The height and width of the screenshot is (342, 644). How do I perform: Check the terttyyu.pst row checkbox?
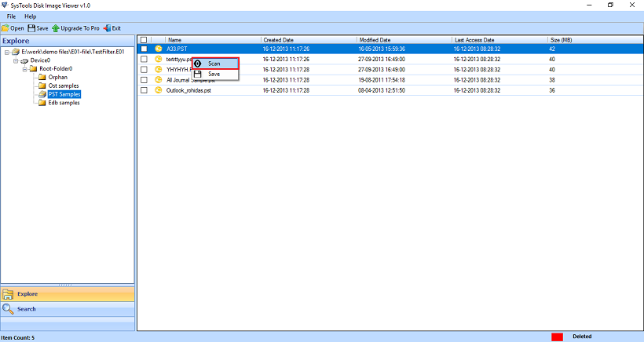[144, 59]
